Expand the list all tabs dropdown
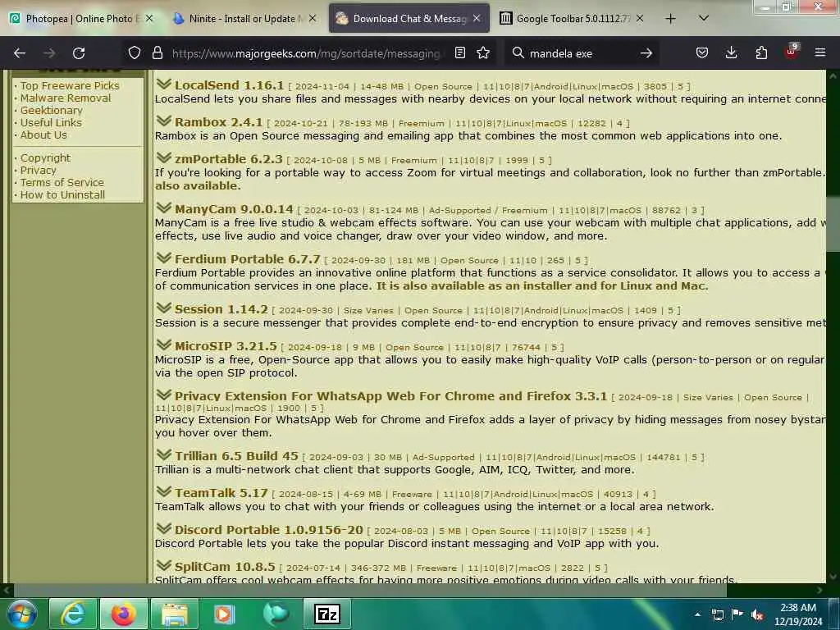The image size is (840, 630). coord(704,18)
